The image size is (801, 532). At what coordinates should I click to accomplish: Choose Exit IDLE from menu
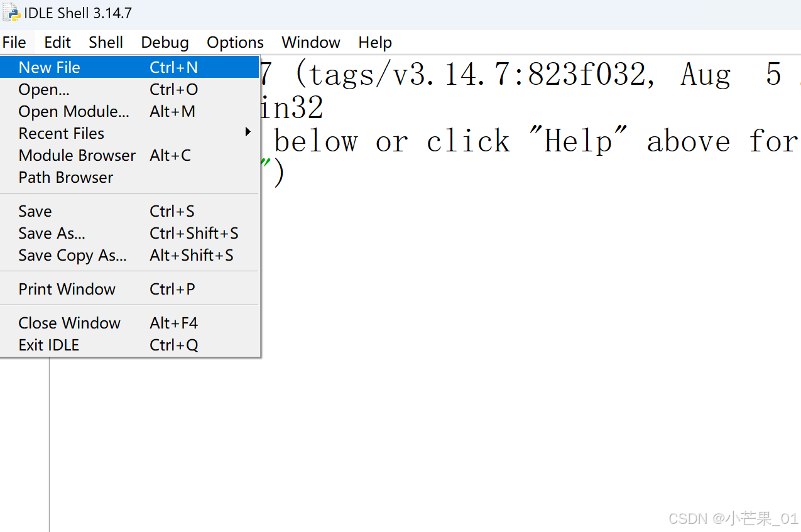[x=129, y=345]
